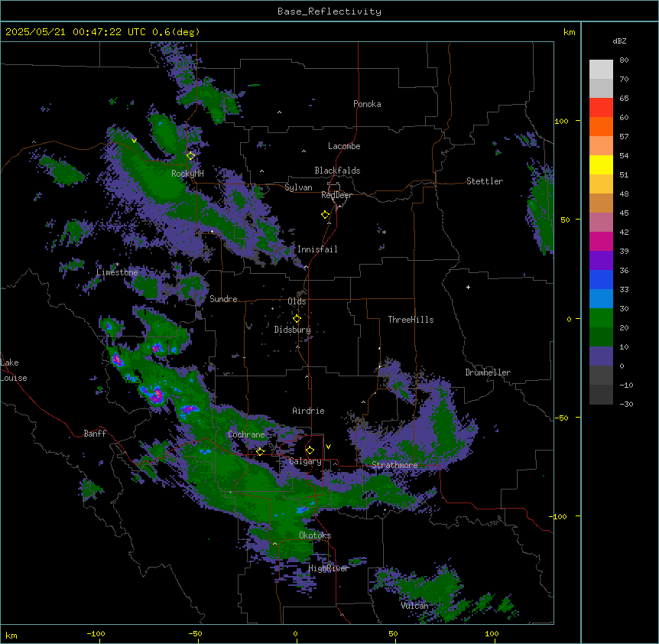Click the -100 label on the bottom axis

click(x=96, y=633)
